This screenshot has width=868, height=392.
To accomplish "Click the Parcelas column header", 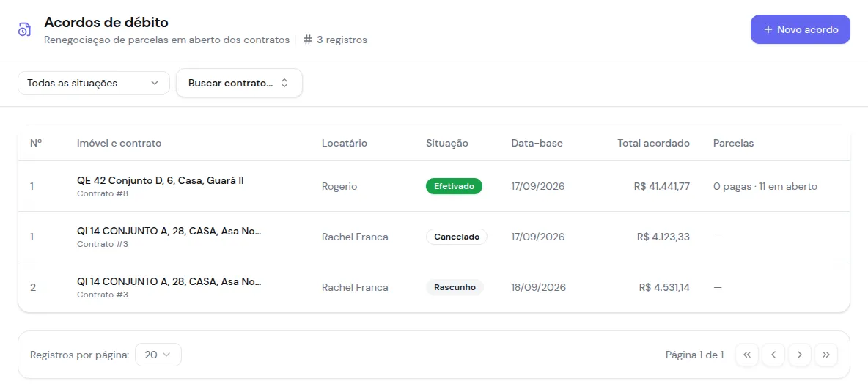I will click(x=734, y=143).
